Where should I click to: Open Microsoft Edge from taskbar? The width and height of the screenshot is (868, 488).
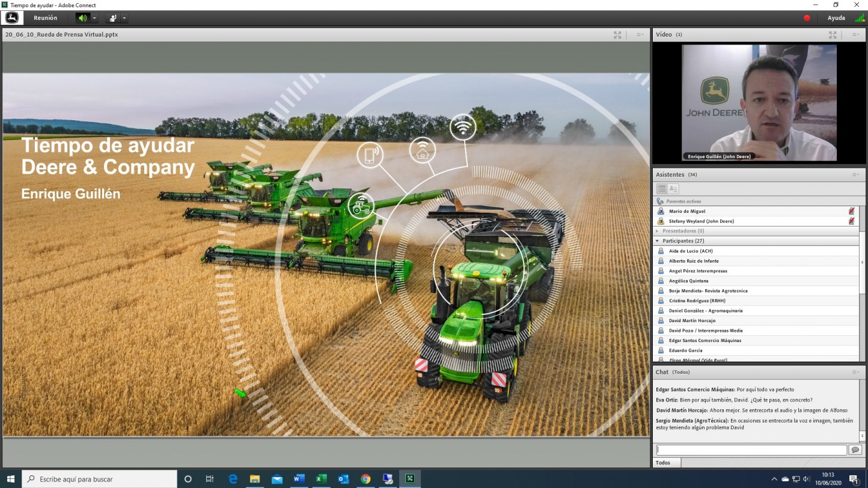click(233, 479)
